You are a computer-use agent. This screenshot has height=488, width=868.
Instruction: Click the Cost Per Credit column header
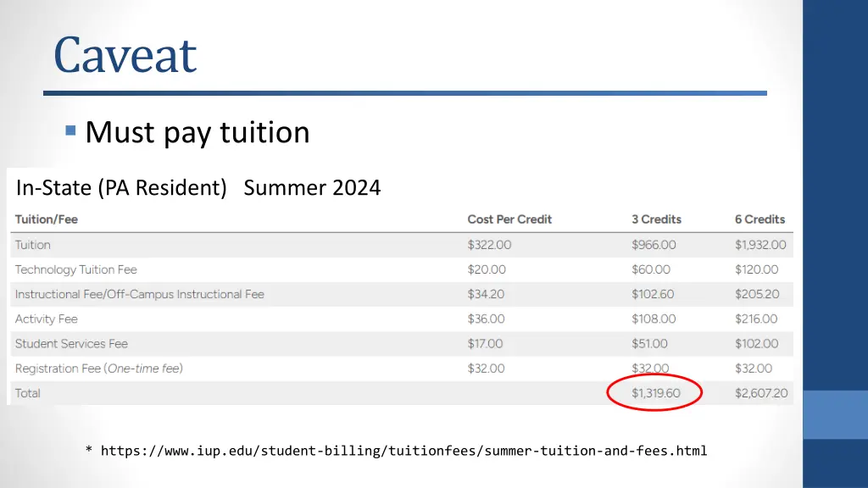click(x=509, y=219)
